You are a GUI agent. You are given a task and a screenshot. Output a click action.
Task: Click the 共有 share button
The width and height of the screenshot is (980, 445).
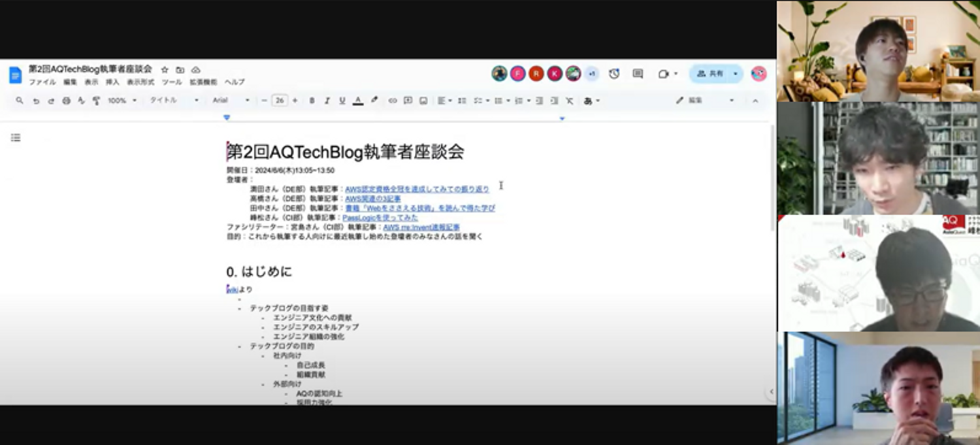point(710,73)
